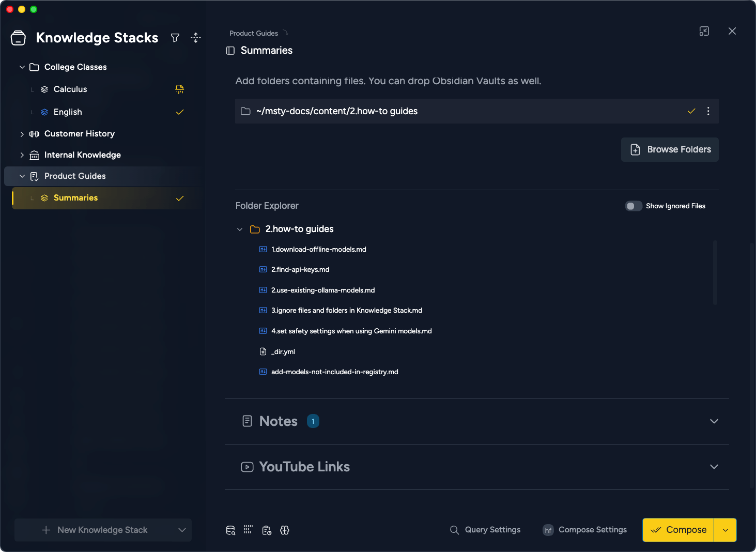Select the Internal Knowledge folder
This screenshot has width=756, height=552.
(x=82, y=155)
